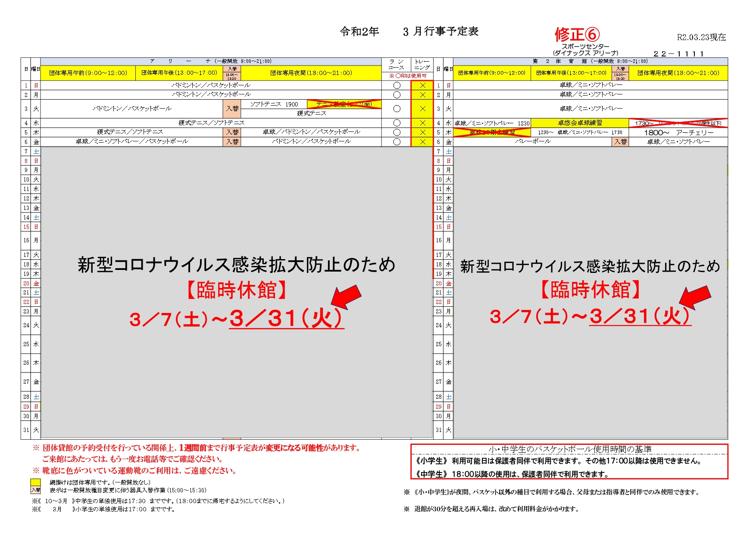Click the red "修正⑥" revision mark
The image size is (756, 535).
[x=577, y=34]
